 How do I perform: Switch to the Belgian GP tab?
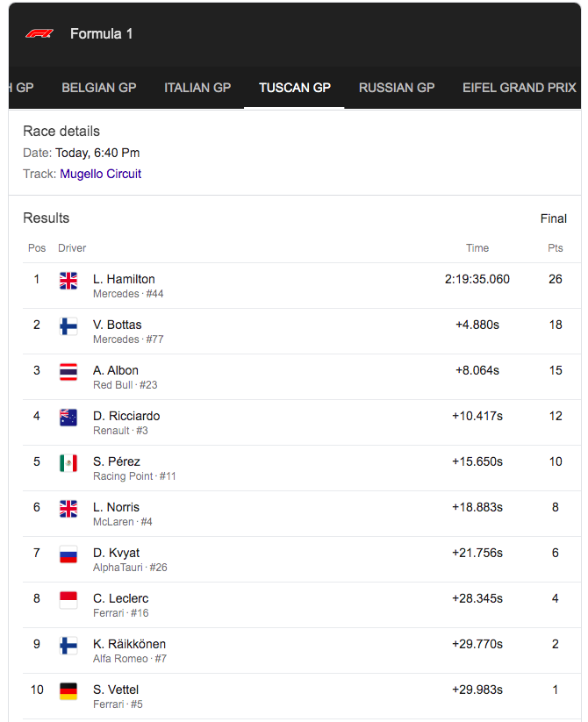click(98, 88)
